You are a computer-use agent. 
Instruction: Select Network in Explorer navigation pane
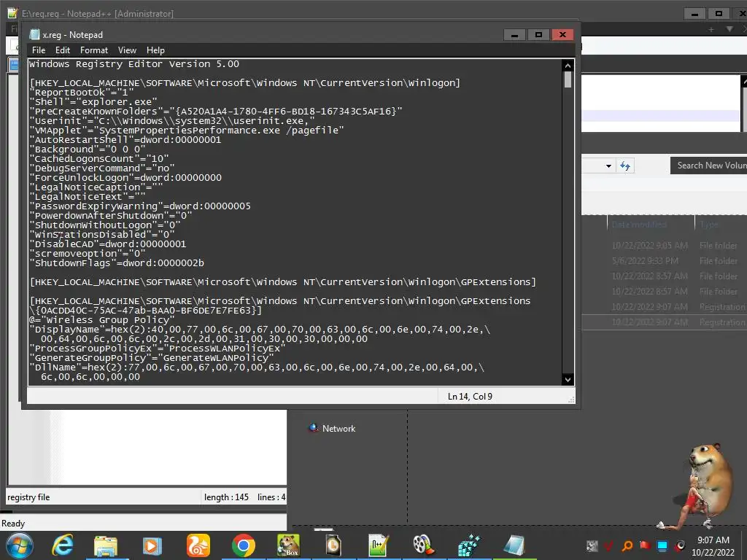pos(338,429)
